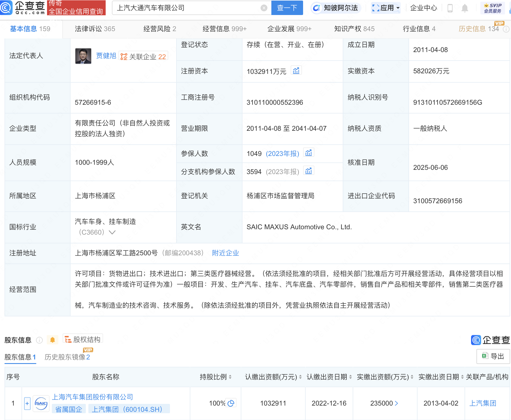Expand the industry classification C3660 chevron

[x=112, y=232]
